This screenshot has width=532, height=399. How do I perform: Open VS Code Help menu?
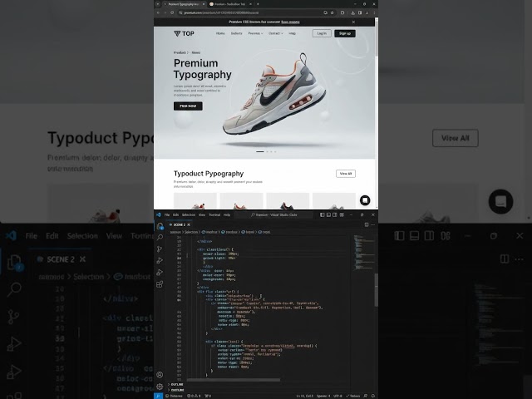pyautogui.click(x=227, y=214)
